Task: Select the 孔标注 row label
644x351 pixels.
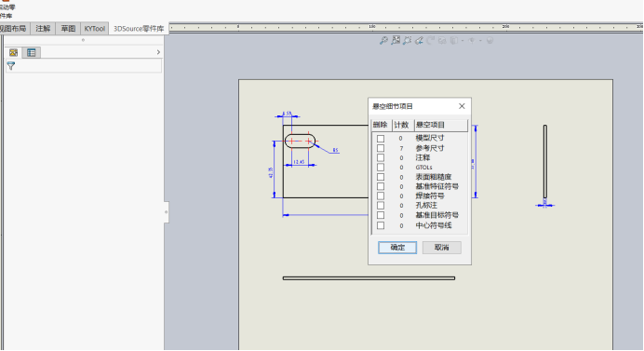Action: 426,206
